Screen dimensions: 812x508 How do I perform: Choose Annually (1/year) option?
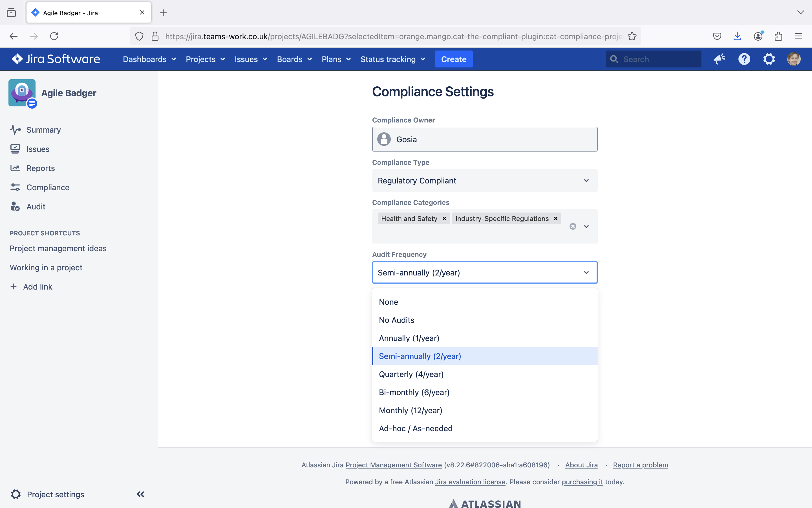pyautogui.click(x=484, y=338)
